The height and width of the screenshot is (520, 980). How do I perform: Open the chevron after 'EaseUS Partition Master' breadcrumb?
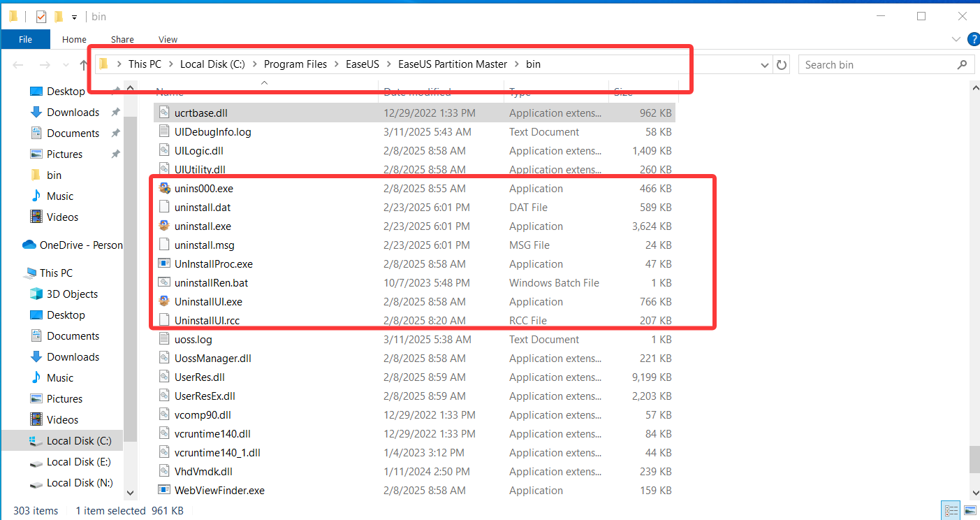pyautogui.click(x=517, y=64)
